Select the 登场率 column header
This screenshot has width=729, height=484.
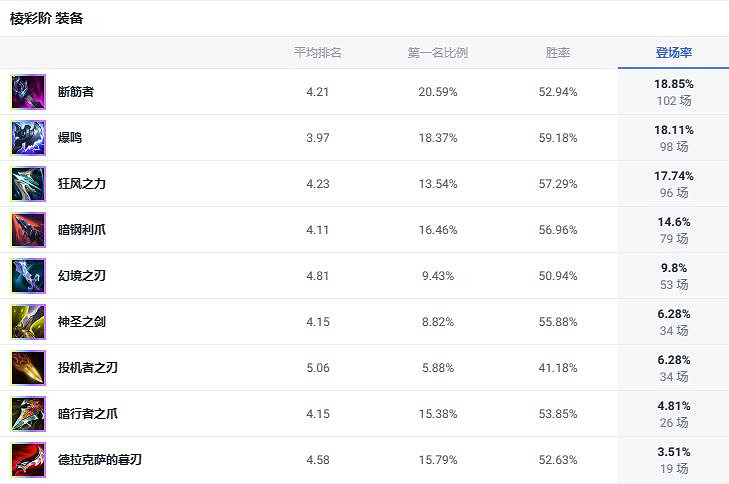(x=674, y=53)
